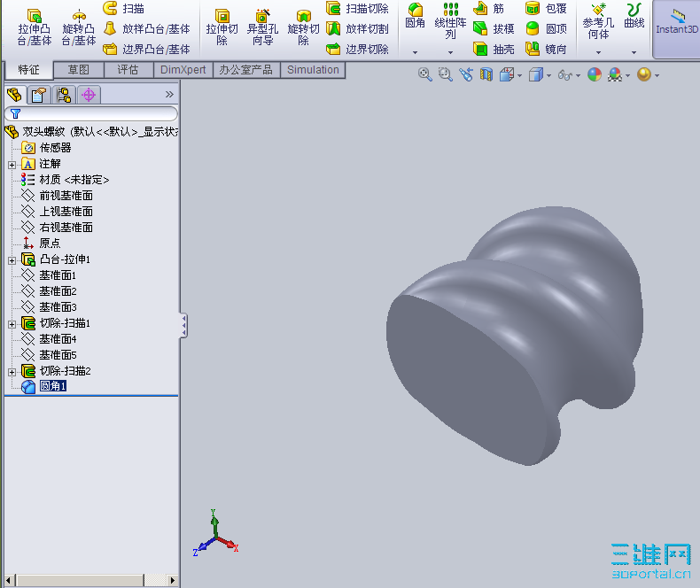Switch to the Simulation tab

[313, 70]
